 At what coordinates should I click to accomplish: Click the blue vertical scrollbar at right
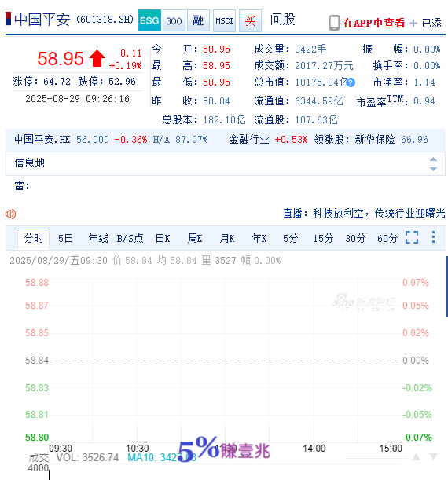click(446, 287)
